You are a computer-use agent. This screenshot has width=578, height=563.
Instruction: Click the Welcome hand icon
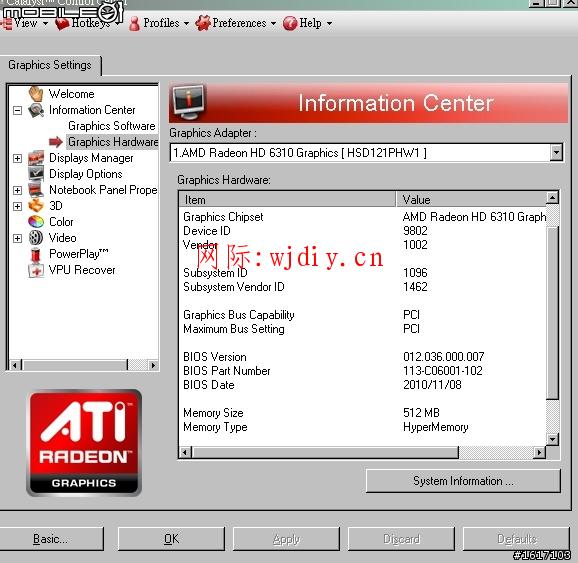click(36, 94)
